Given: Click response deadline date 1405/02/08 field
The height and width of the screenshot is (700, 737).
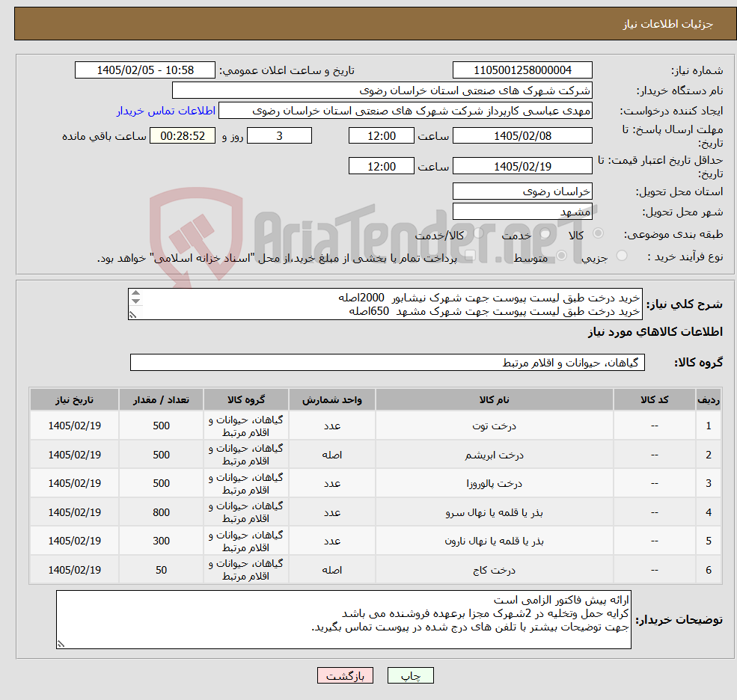Looking at the screenshot, I should pos(522,136).
